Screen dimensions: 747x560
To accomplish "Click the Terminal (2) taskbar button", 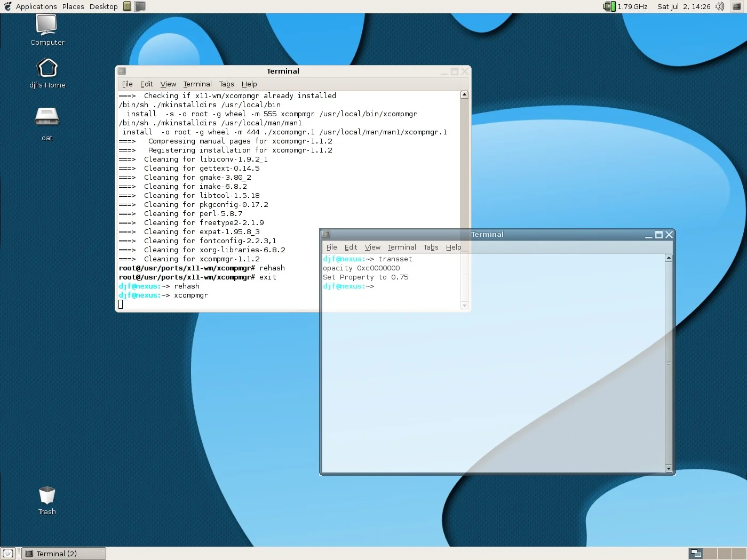I will point(63,554).
